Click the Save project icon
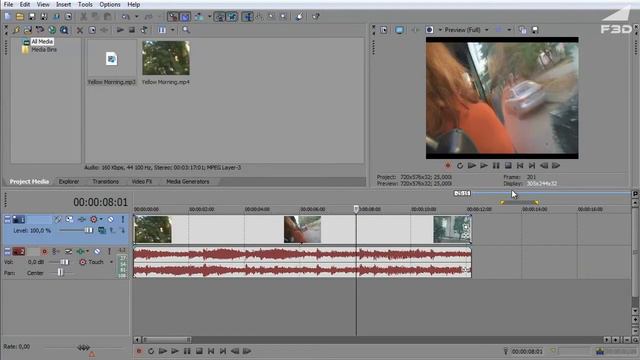 point(31,17)
